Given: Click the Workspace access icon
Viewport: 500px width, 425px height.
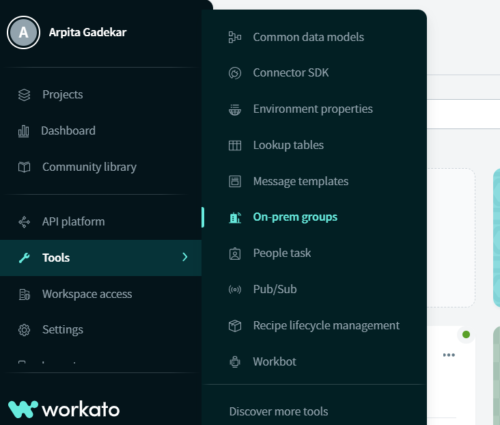Looking at the screenshot, I should tap(24, 294).
